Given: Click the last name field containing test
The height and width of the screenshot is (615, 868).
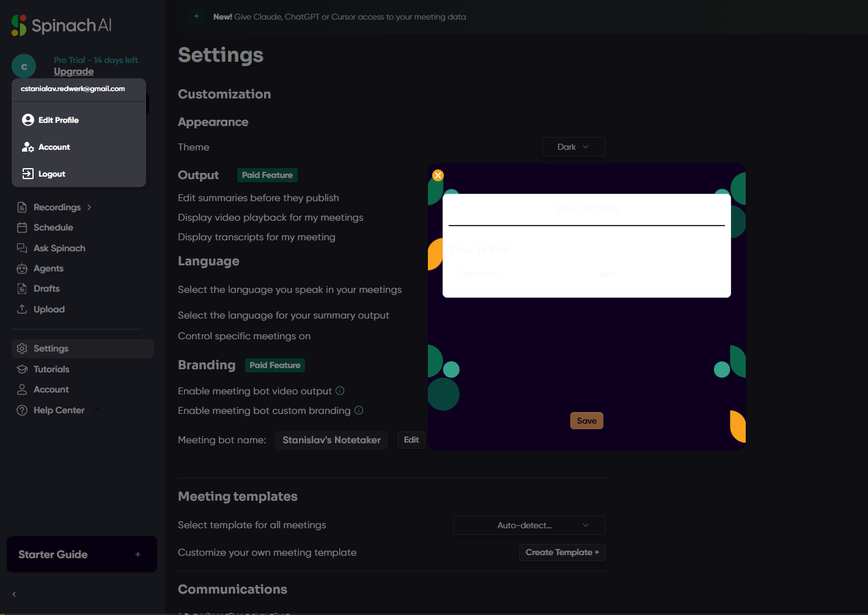Looking at the screenshot, I should tap(657, 274).
